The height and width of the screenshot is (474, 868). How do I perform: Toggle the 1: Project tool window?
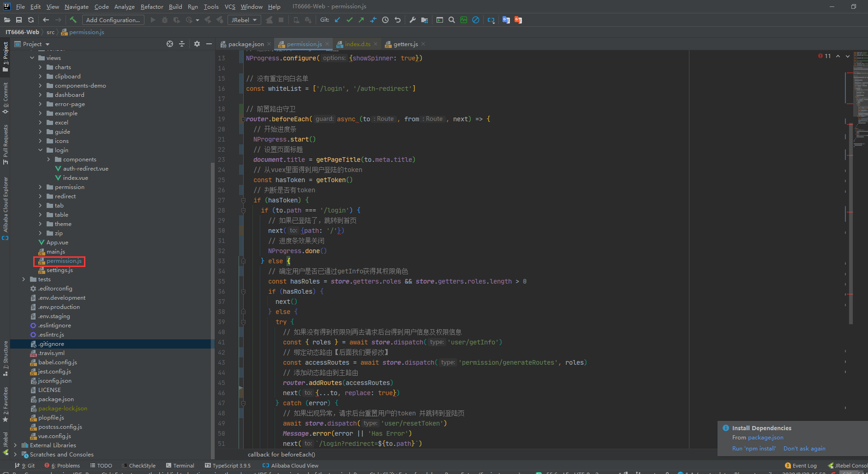pyautogui.click(x=5, y=57)
